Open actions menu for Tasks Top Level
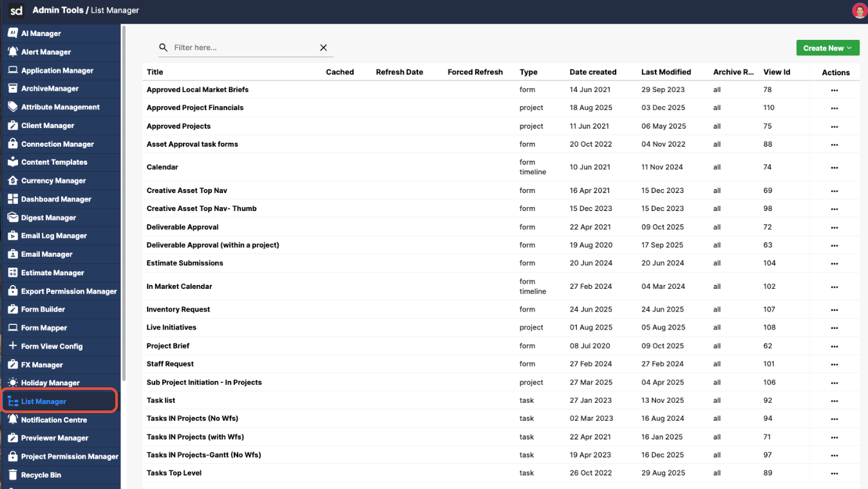Viewport: 868px width, 489px height. [x=835, y=474]
